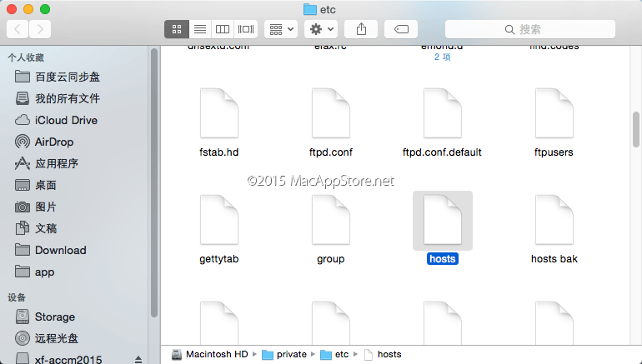Open the arrange items dropdown
This screenshot has width=642, height=364.
click(281, 29)
